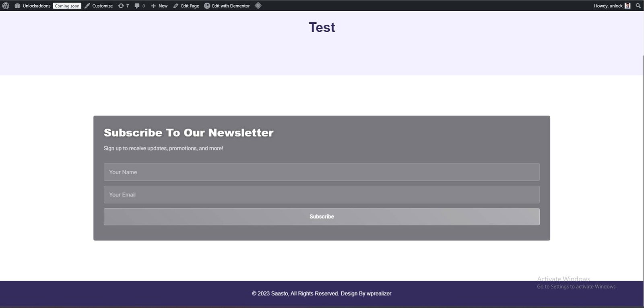
Task: Expand the New content menu
Action: click(x=159, y=6)
